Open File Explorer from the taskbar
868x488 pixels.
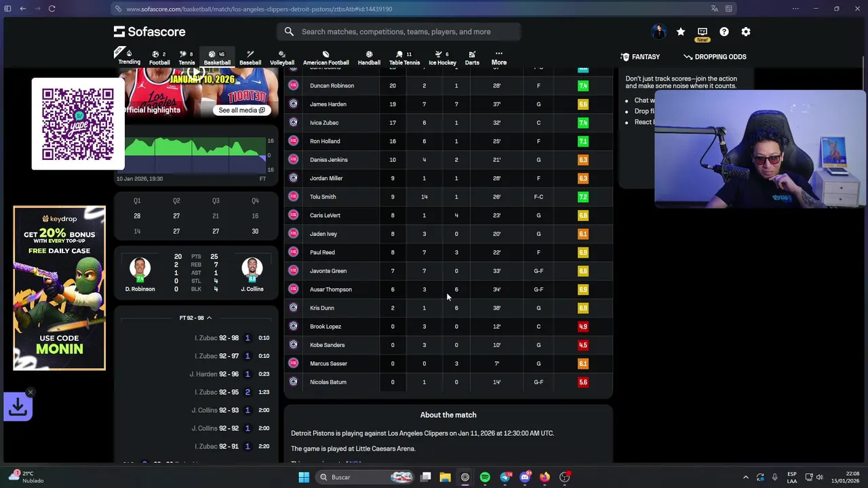point(445,477)
